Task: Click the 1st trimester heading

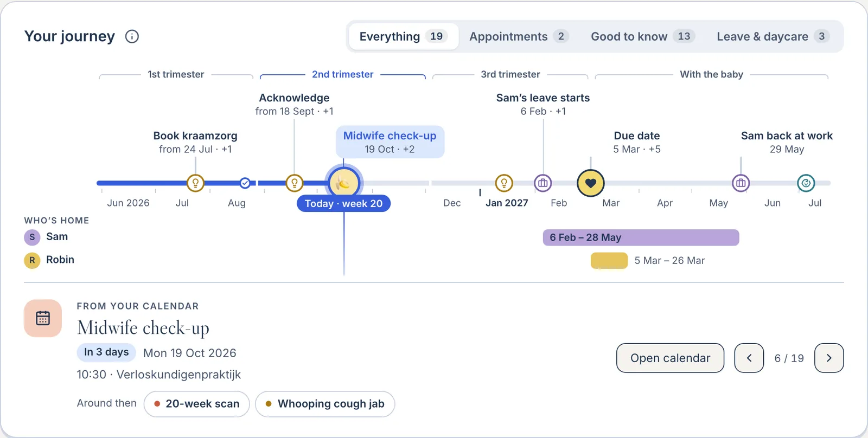Action: pos(176,74)
